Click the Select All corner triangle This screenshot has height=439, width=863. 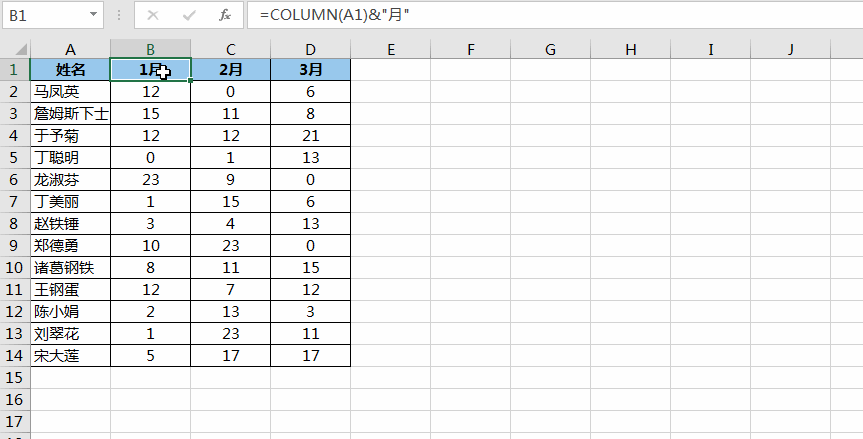click(x=15, y=49)
